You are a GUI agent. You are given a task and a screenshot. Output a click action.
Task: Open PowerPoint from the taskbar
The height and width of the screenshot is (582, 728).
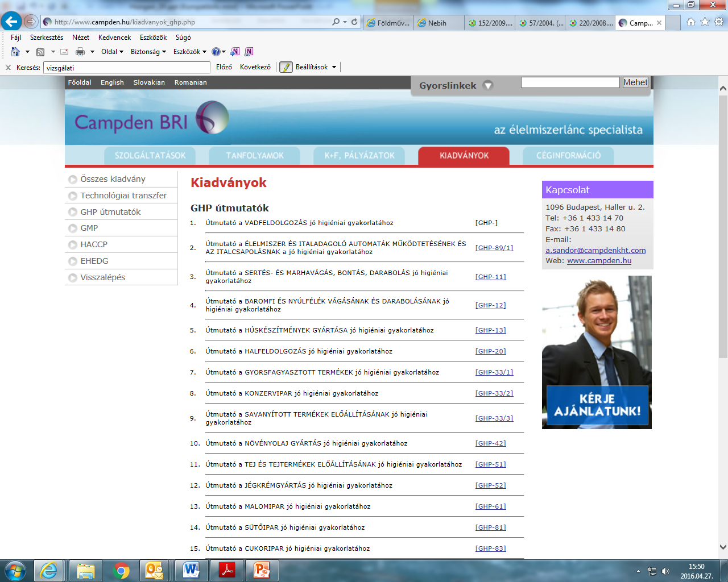click(262, 570)
